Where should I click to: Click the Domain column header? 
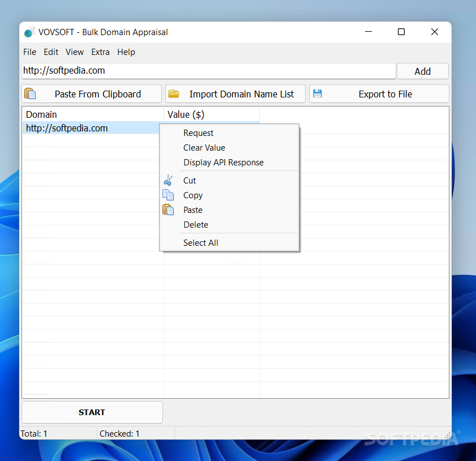(93, 114)
